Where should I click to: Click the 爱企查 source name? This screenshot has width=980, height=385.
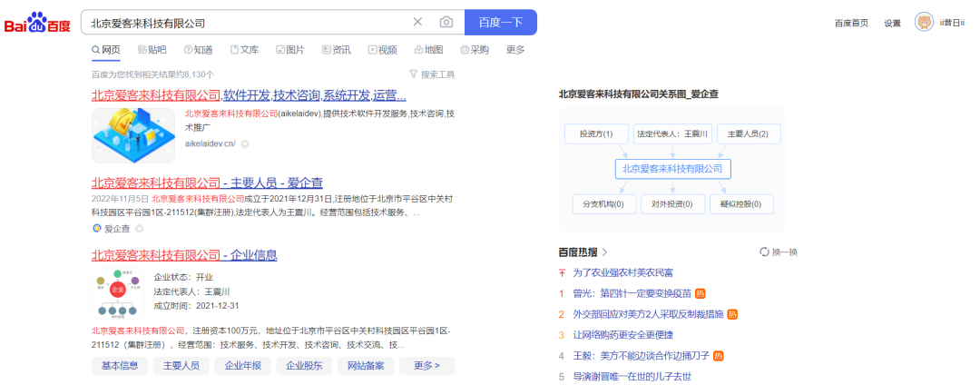(x=117, y=229)
